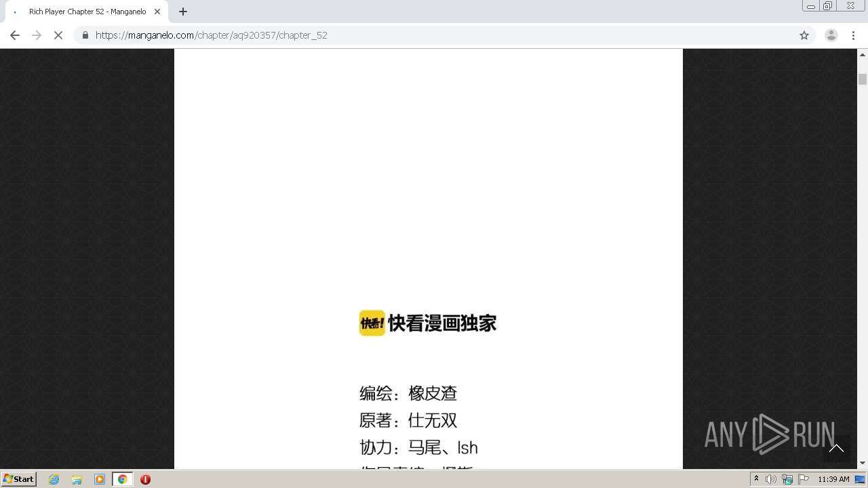The width and height of the screenshot is (868, 488).
Task: Open the file explorer taskbar icon
Action: tap(77, 479)
